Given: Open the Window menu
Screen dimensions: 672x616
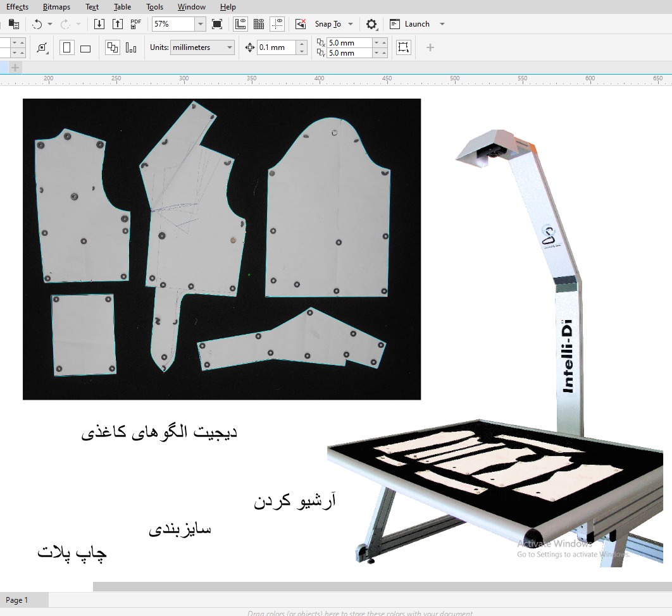Looking at the screenshot, I should [191, 7].
